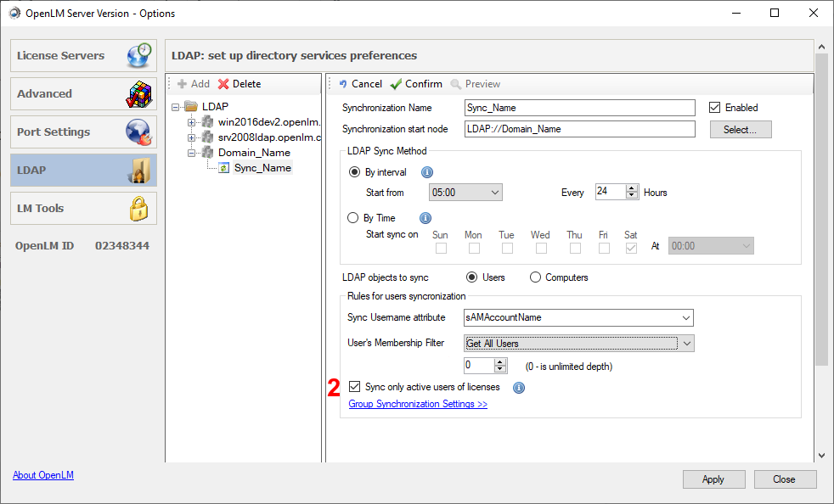Click the Synchronization Name text field
The height and width of the screenshot is (504, 834).
[x=580, y=108]
